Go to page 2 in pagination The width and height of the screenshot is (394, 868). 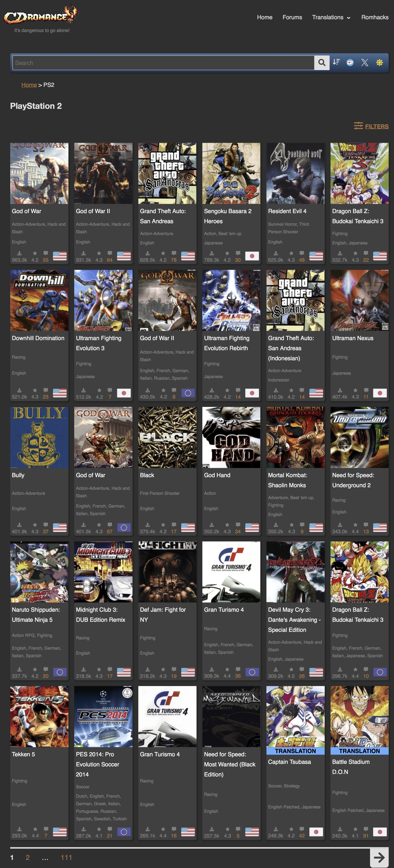tap(28, 857)
